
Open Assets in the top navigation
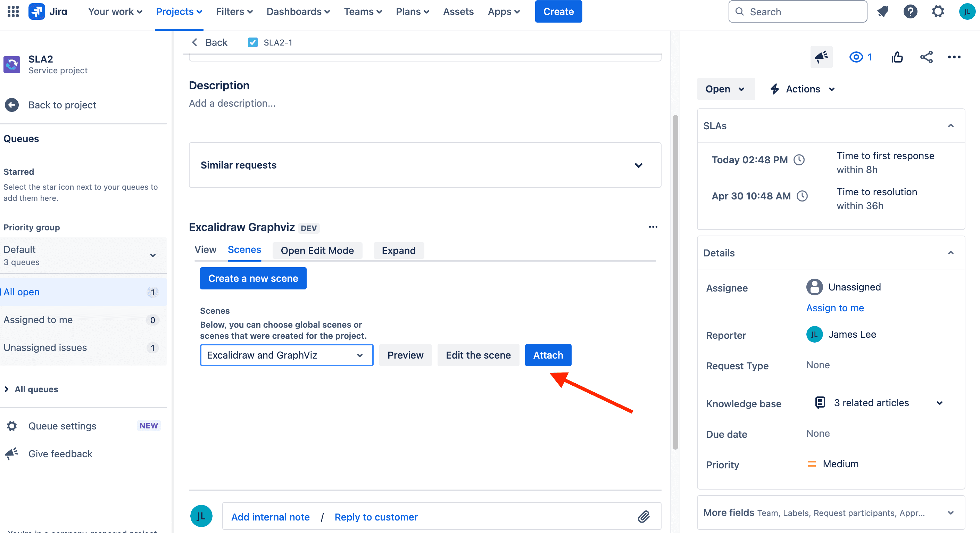tap(458, 11)
